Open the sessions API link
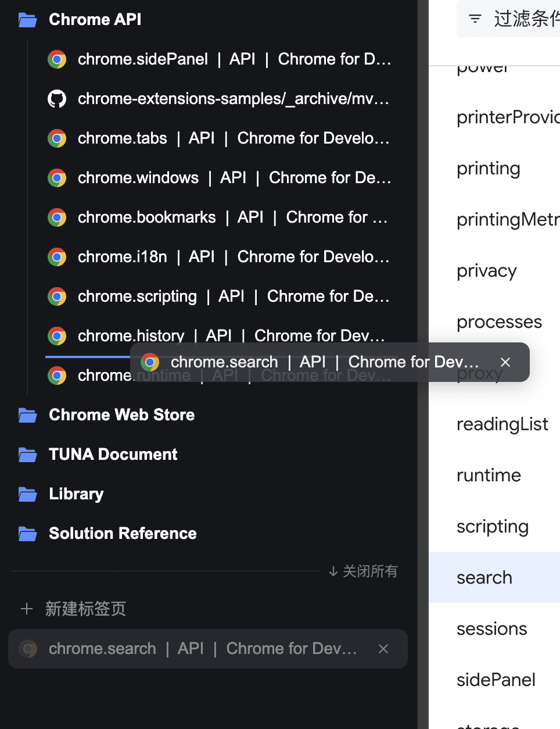The image size is (560, 729). 491,629
